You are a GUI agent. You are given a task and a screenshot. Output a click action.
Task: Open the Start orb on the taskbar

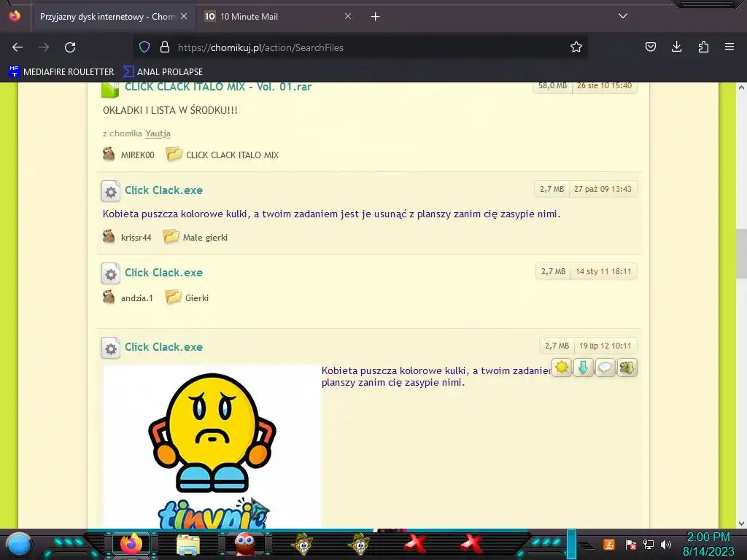pos(19,544)
